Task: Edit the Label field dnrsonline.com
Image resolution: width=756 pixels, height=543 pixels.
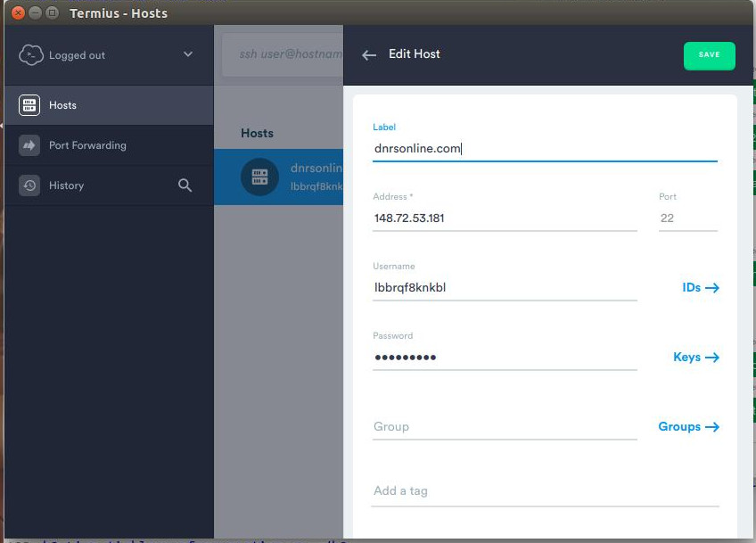Action: [x=545, y=149]
